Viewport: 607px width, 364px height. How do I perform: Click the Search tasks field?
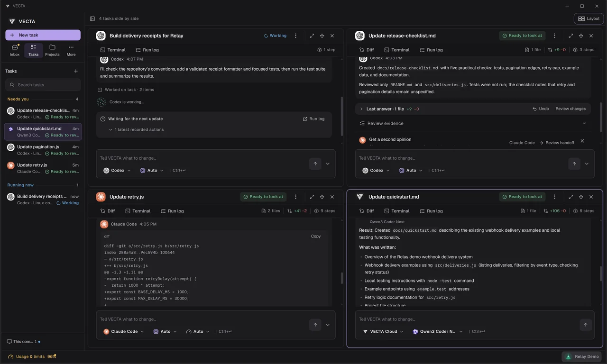point(43,85)
